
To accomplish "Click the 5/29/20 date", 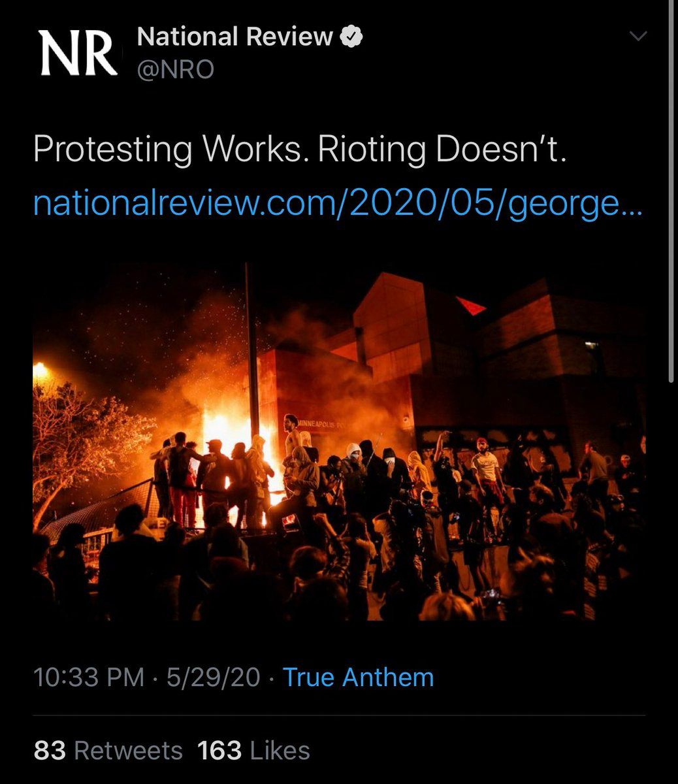I will (x=213, y=678).
